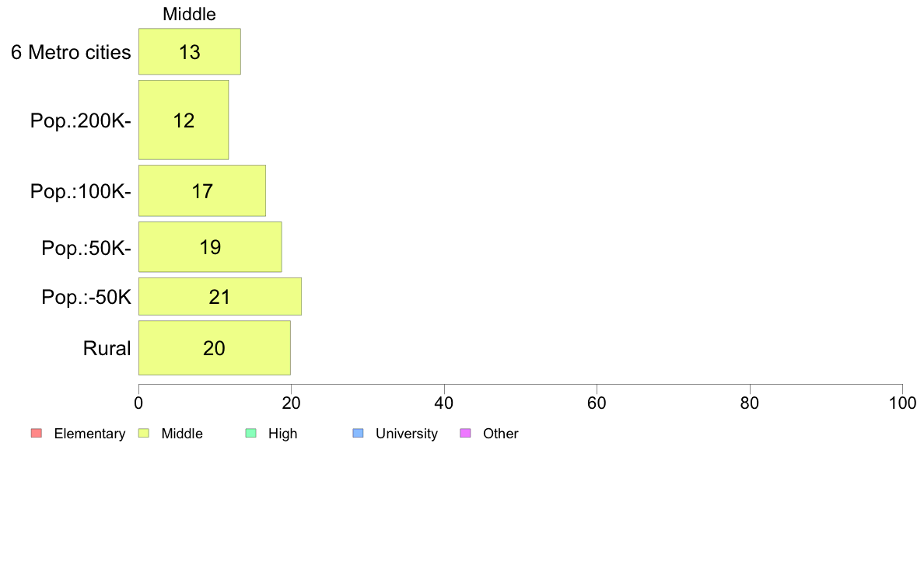Select the Pop.:-50K bar showing 21
924x572 pixels.
[x=220, y=296]
